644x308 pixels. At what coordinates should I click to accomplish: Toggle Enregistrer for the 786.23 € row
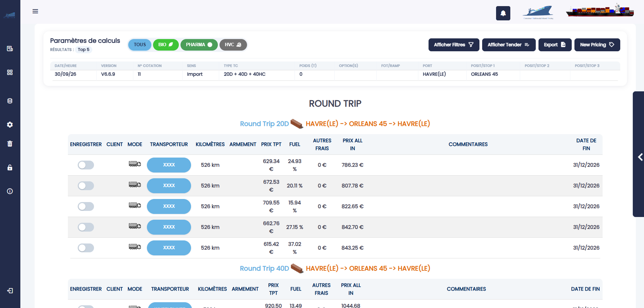(x=86, y=165)
